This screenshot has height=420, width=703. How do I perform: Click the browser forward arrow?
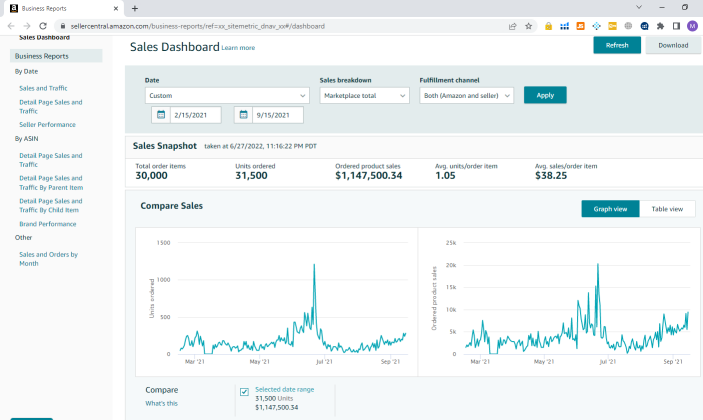[x=27, y=26]
